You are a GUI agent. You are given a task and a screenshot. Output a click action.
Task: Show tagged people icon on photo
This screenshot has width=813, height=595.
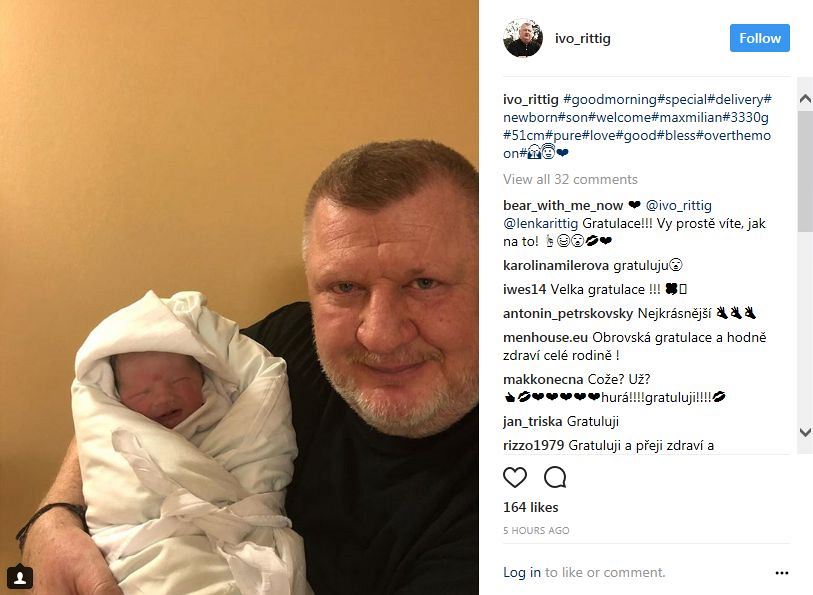click(20, 577)
